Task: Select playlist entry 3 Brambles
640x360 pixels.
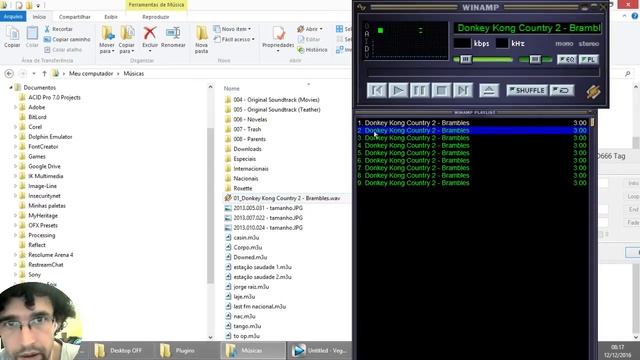Action: tap(472, 138)
